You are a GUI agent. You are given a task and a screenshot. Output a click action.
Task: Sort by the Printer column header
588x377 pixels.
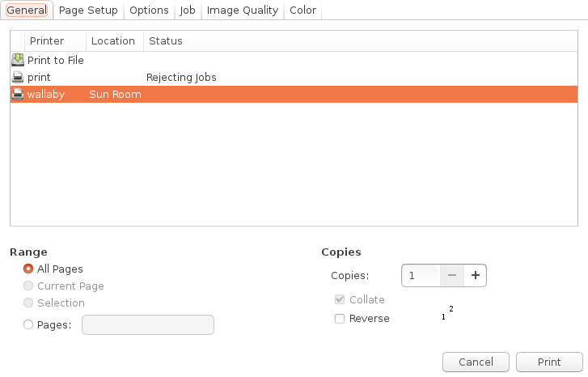click(x=55, y=41)
